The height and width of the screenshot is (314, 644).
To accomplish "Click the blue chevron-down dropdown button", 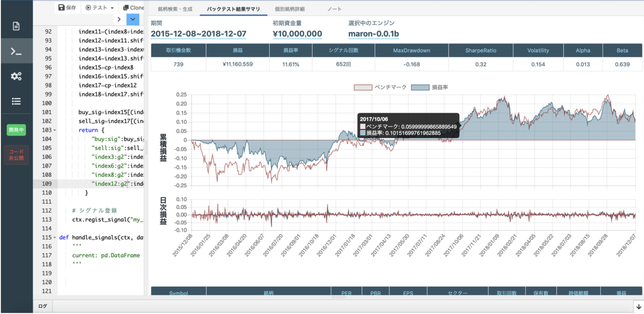I will coord(133,19).
